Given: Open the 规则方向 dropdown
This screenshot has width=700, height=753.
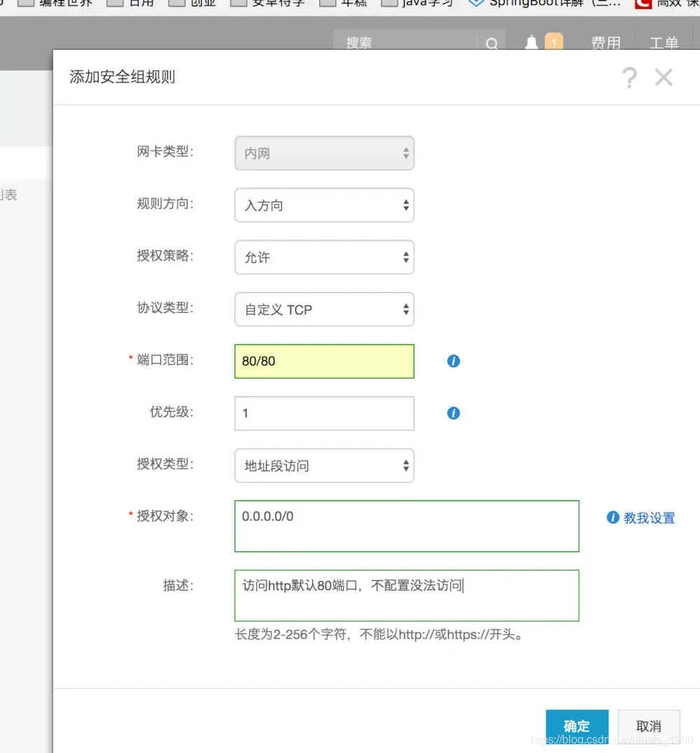Looking at the screenshot, I should click(x=324, y=205).
